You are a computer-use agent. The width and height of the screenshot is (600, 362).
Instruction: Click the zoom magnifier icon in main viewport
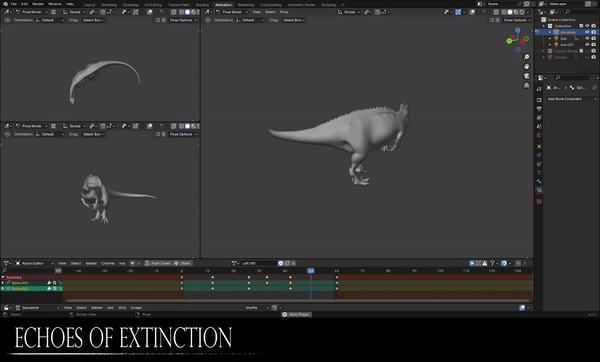point(527,57)
